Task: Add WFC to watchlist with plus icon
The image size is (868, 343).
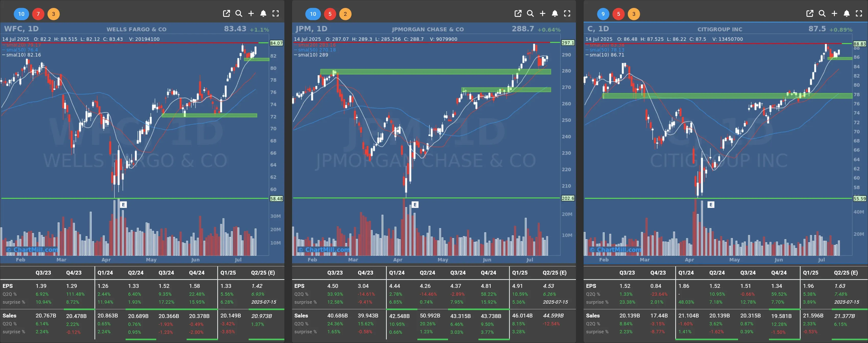Action: tap(251, 14)
